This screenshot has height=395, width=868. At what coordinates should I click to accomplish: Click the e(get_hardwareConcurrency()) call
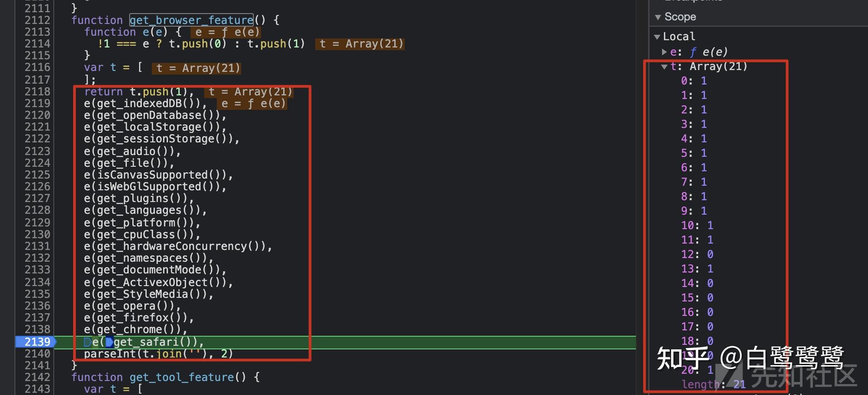tap(175, 246)
